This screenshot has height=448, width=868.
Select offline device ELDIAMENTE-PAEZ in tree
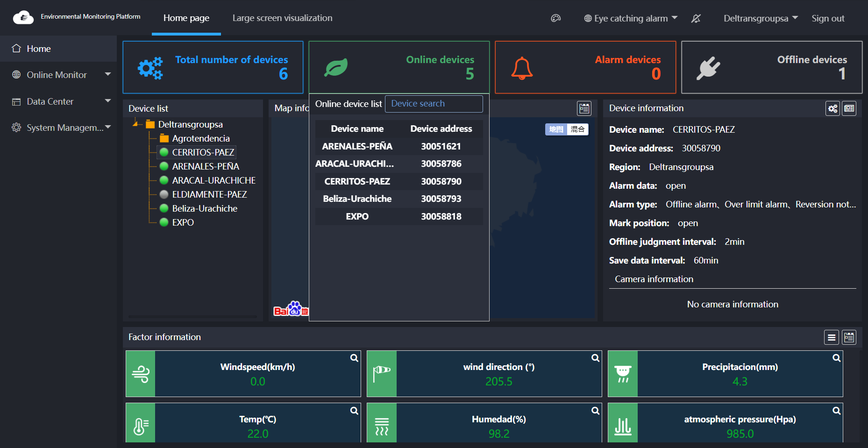point(209,194)
